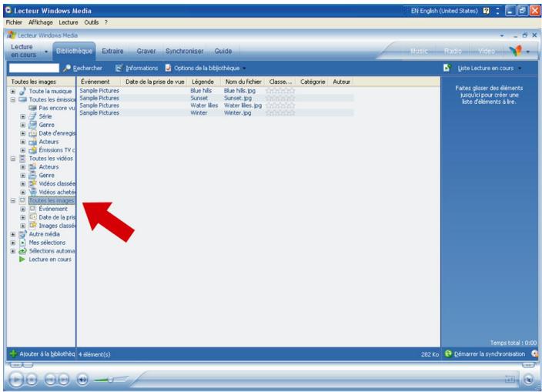Click the Play button
The width and height of the screenshot is (542, 392).
pos(16,380)
